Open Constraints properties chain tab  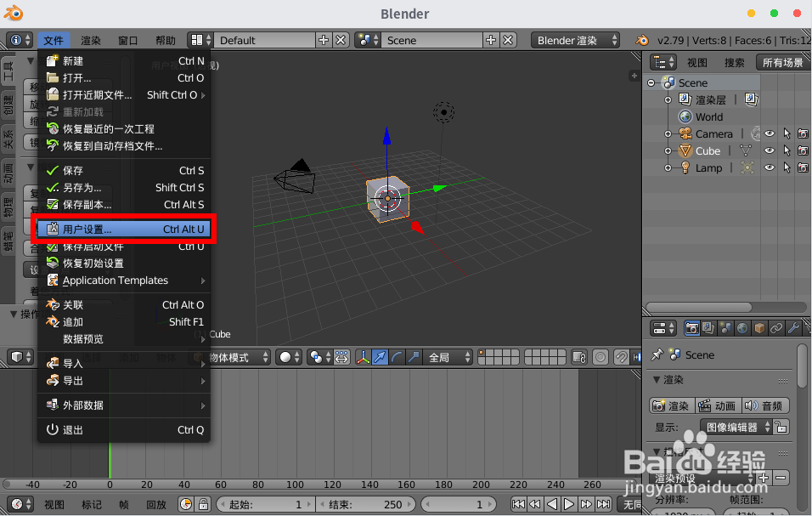[776, 328]
